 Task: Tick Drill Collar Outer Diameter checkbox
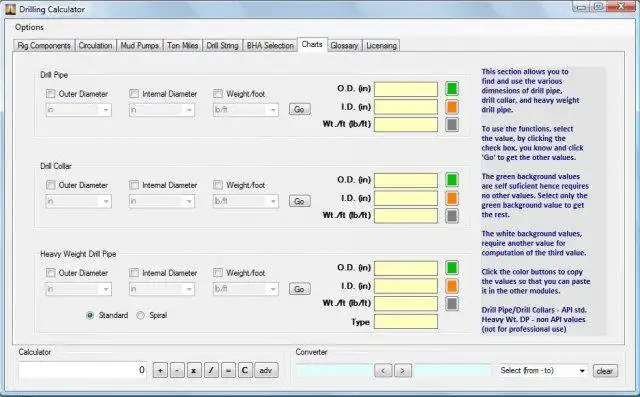click(51, 185)
